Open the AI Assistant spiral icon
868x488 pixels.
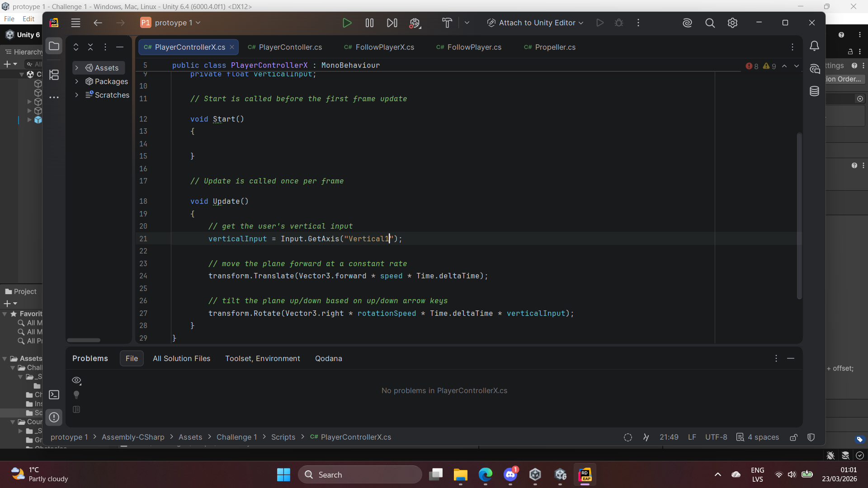point(687,23)
